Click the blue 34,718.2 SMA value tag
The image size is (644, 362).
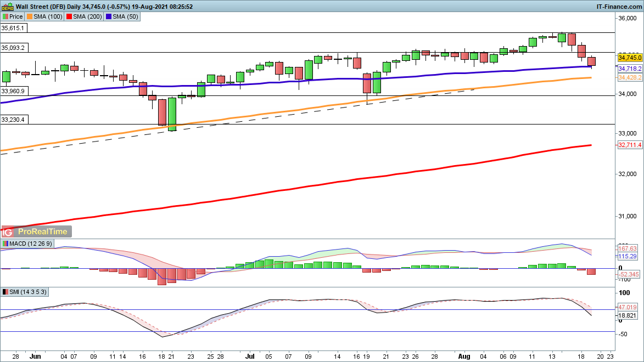click(630, 69)
